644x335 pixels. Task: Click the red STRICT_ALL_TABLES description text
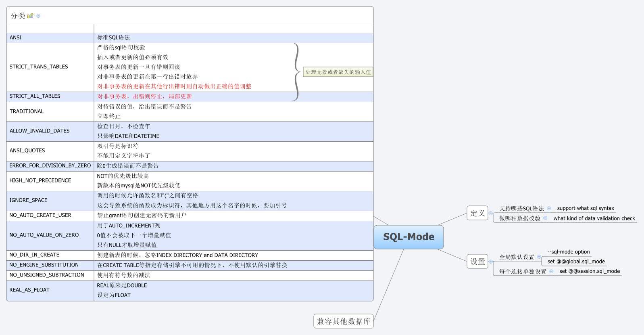[144, 96]
